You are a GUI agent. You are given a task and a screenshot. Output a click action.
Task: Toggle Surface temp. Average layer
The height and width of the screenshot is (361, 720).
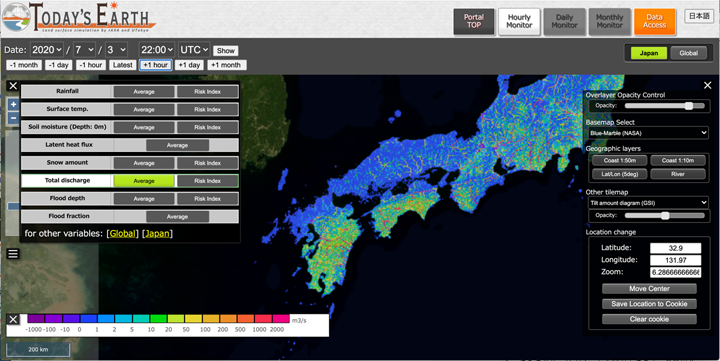(x=144, y=110)
